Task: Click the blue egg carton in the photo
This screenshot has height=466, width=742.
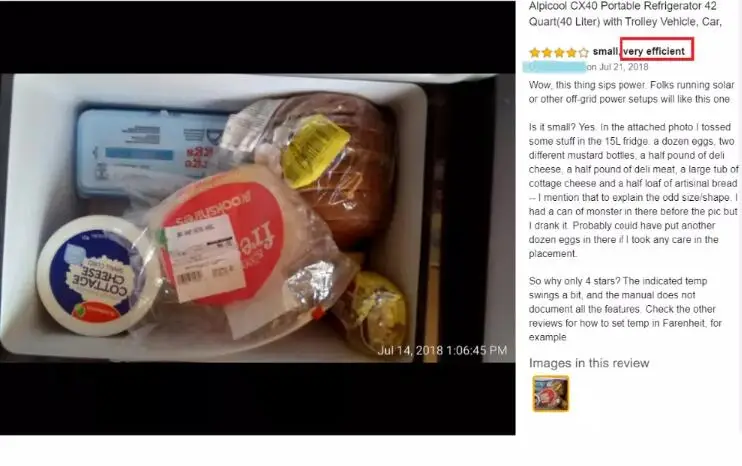Action: 149,151
